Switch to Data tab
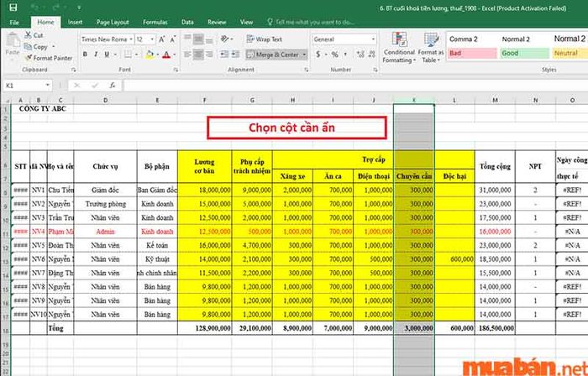This screenshot has width=588, height=376. point(187,22)
